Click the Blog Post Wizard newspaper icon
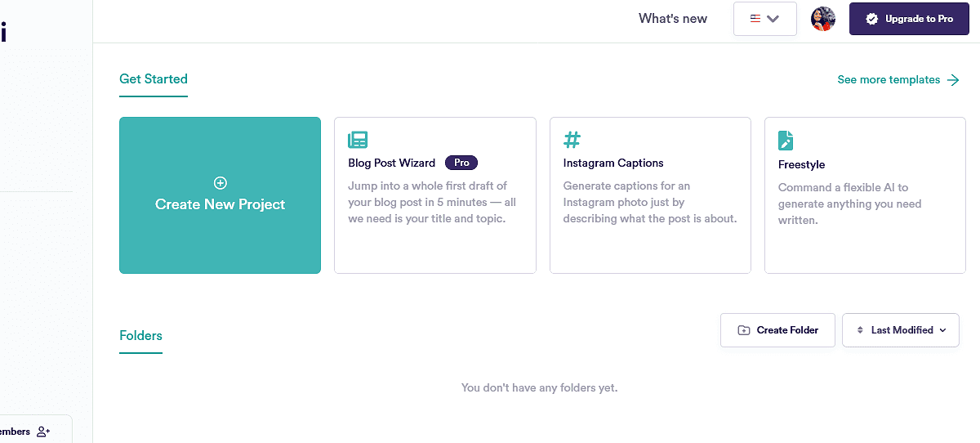980x443 pixels. tap(358, 140)
